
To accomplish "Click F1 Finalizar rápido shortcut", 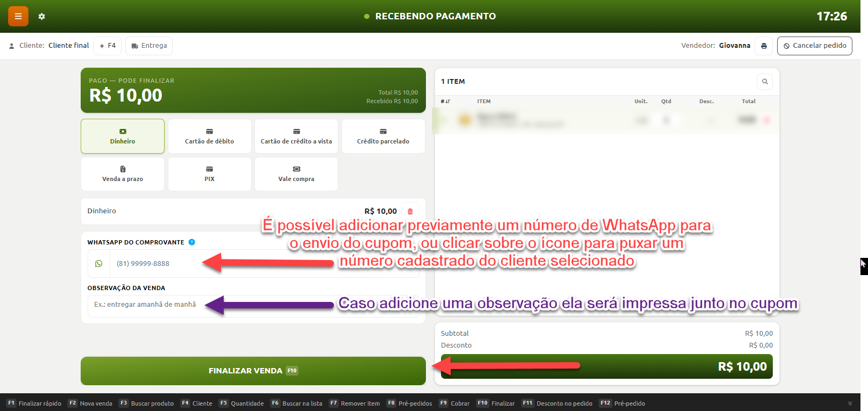I will point(34,403).
